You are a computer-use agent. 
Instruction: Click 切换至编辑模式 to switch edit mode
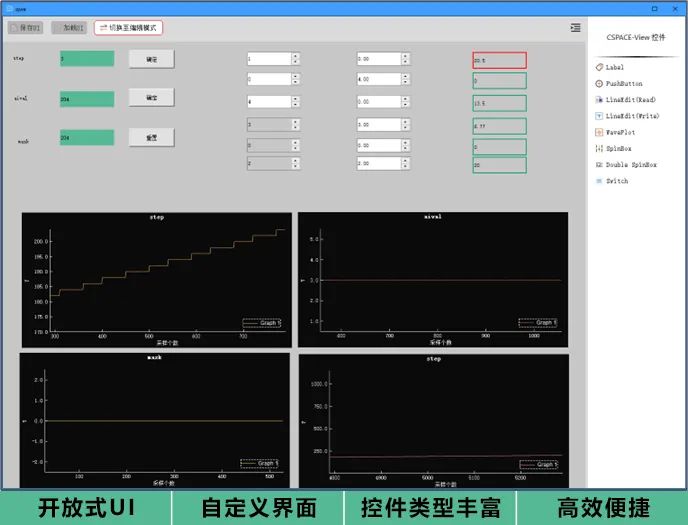point(128,28)
